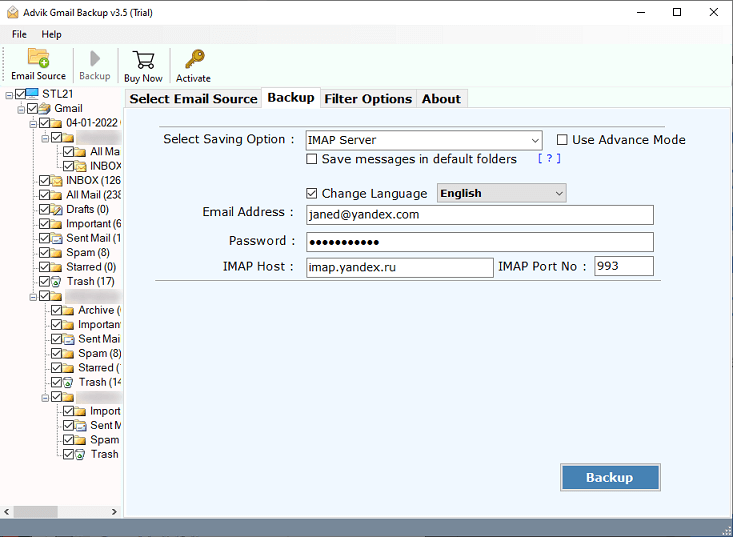Click the Gmail folder icon in the tree

coord(45,108)
